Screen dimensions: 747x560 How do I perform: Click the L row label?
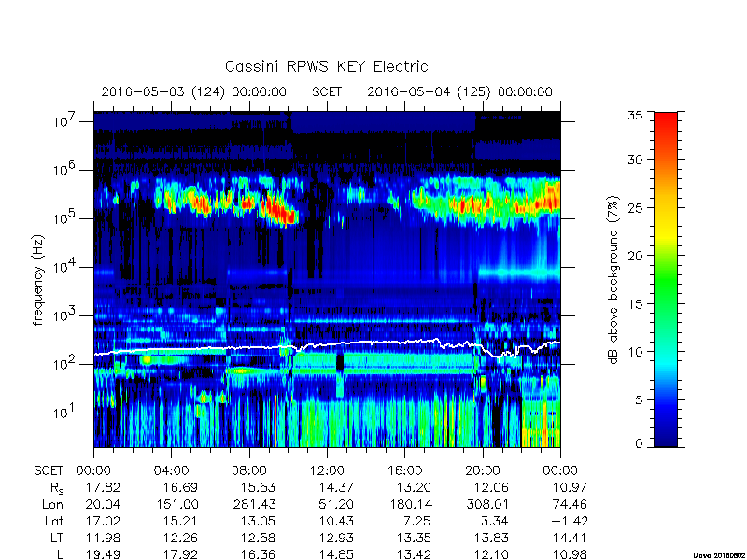[60, 554]
